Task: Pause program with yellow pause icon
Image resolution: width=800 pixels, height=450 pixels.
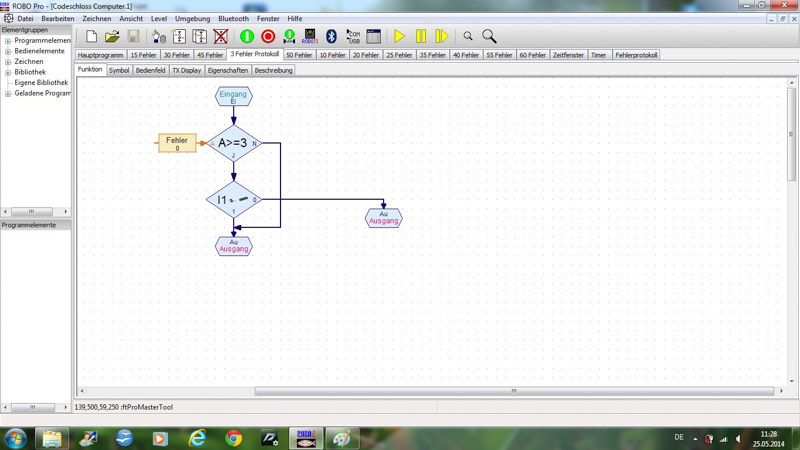Action: pos(421,36)
